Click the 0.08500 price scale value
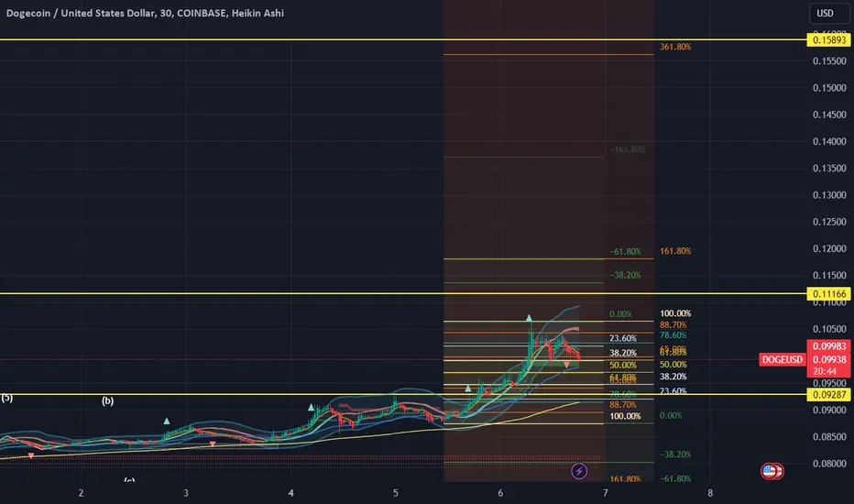 [x=829, y=436]
